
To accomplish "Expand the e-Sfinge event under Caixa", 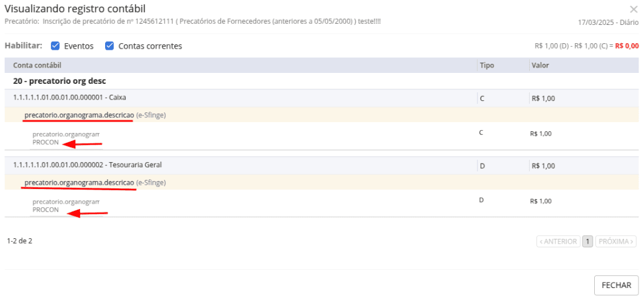I will point(79,115).
